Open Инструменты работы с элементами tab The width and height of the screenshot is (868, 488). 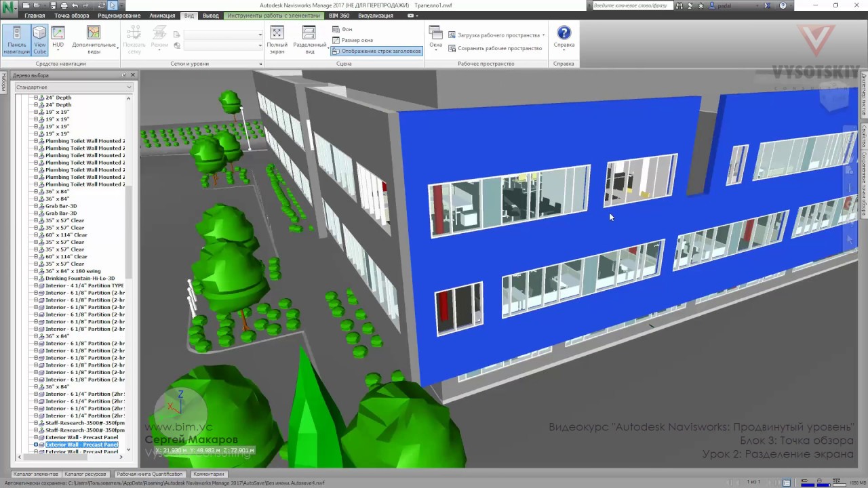click(x=273, y=16)
